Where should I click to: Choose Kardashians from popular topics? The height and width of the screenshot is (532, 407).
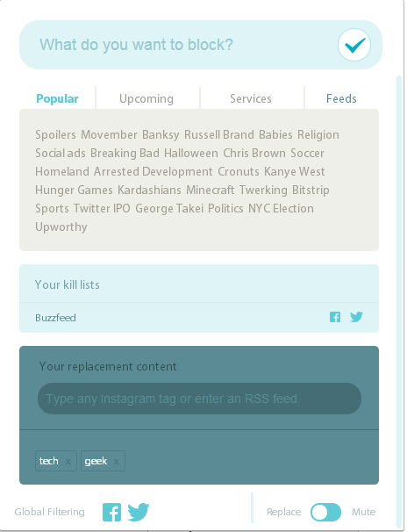click(x=149, y=190)
